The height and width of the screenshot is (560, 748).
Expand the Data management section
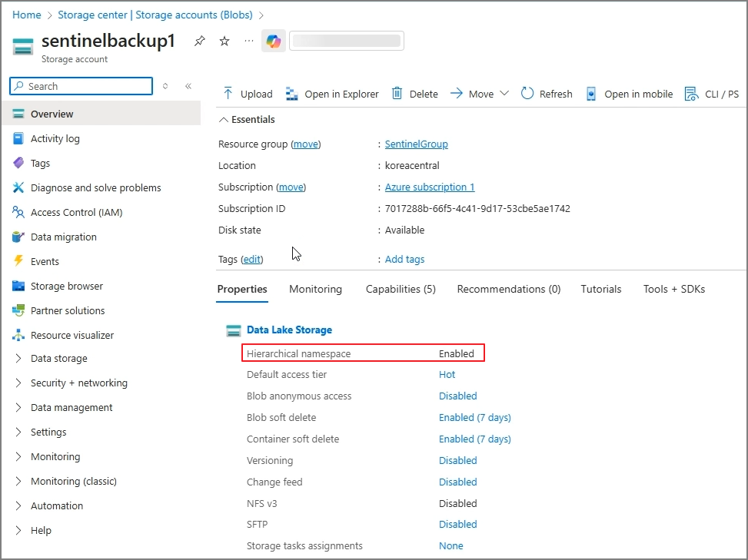(18, 407)
